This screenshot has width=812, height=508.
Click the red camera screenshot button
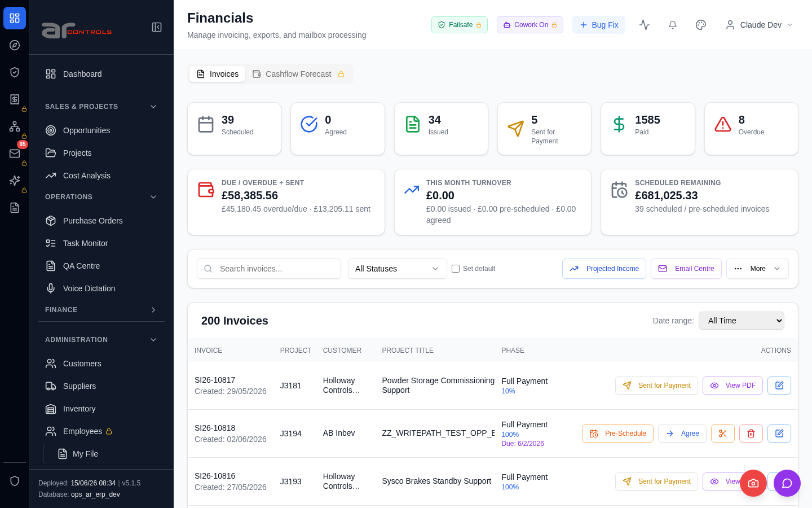pos(753,483)
